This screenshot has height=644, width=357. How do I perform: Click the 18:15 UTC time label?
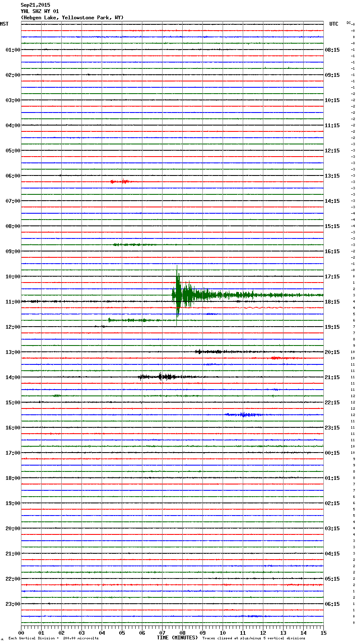coord(332,302)
